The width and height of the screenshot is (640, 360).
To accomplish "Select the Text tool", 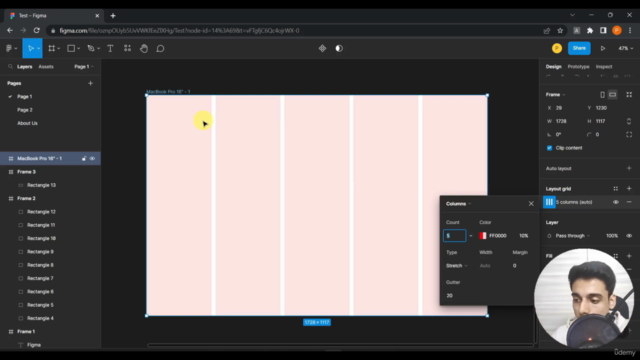I will (x=110, y=48).
